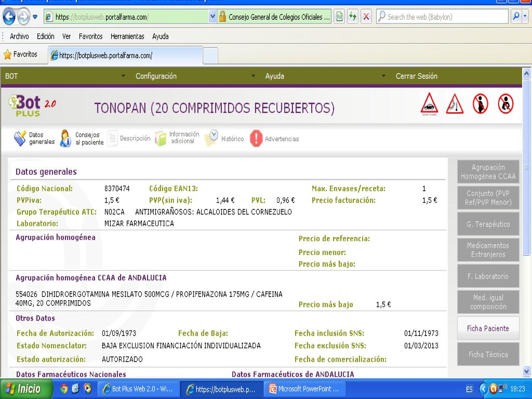The image size is (532, 399).
Task: Click the security padlock icon
Action: point(222,17)
